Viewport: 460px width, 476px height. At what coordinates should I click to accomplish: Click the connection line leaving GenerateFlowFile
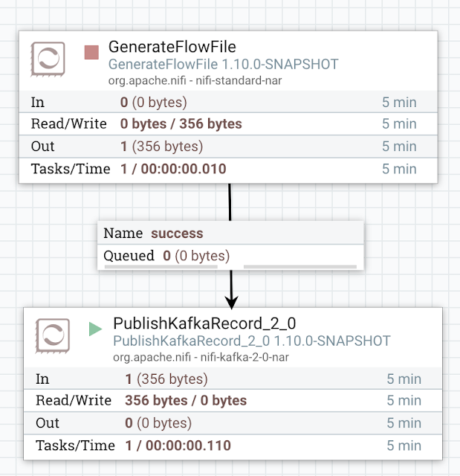coord(230,202)
